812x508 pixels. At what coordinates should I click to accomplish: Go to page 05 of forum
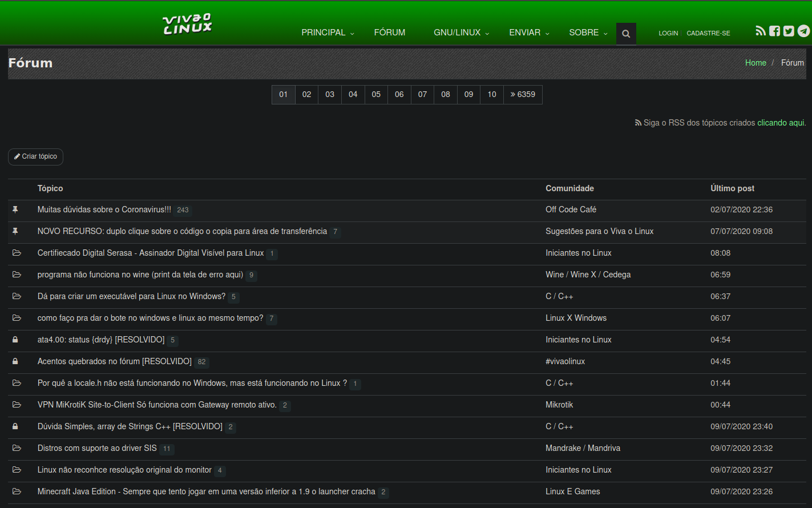click(376, 95)
